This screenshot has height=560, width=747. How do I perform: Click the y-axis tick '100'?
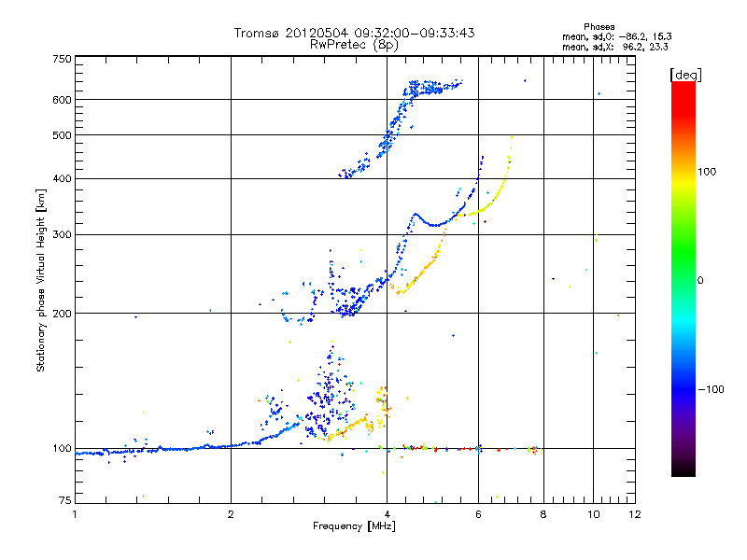62,449
